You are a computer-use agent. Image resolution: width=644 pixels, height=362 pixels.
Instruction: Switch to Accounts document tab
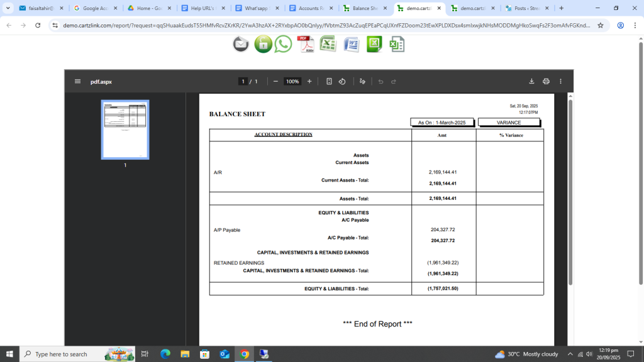point(310,8)
